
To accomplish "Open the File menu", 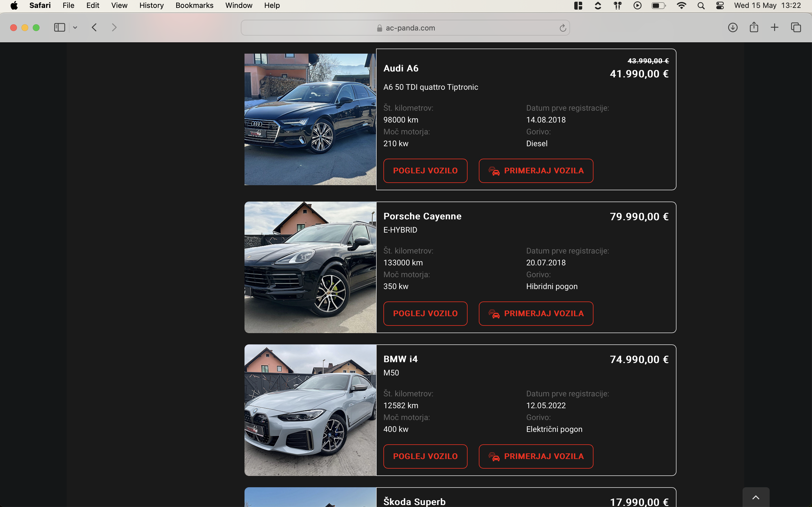I will tap(68, 5).
